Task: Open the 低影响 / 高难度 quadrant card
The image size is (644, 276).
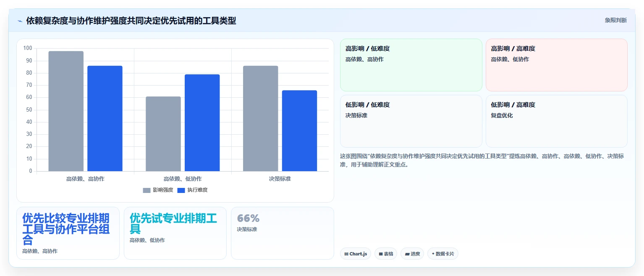Action: click(x=556, y=121)
